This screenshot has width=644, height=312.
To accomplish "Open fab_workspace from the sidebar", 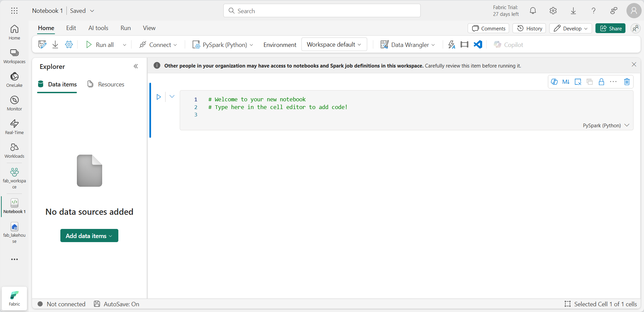I will (x=14, y=178).
